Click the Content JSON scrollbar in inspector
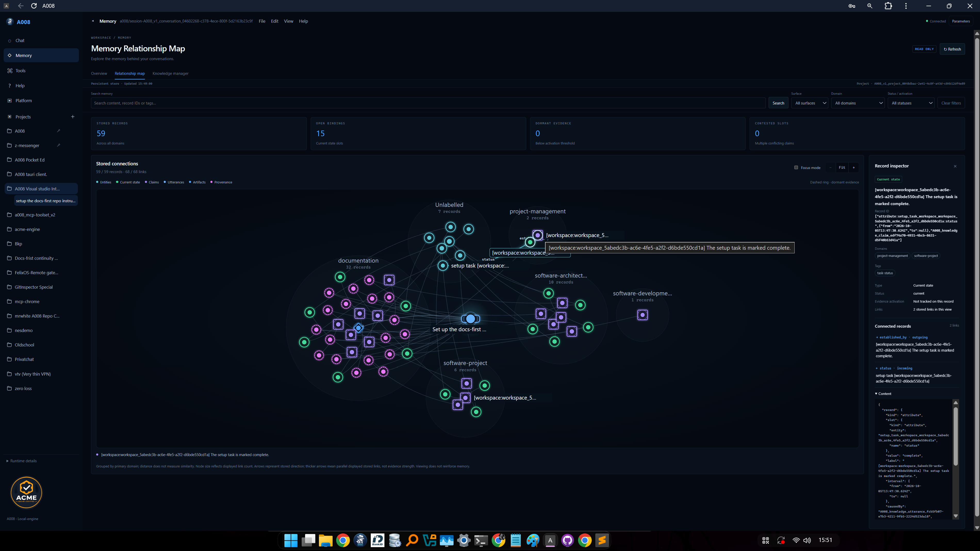Viewport: 980px width, 551px height. (955, 436)
